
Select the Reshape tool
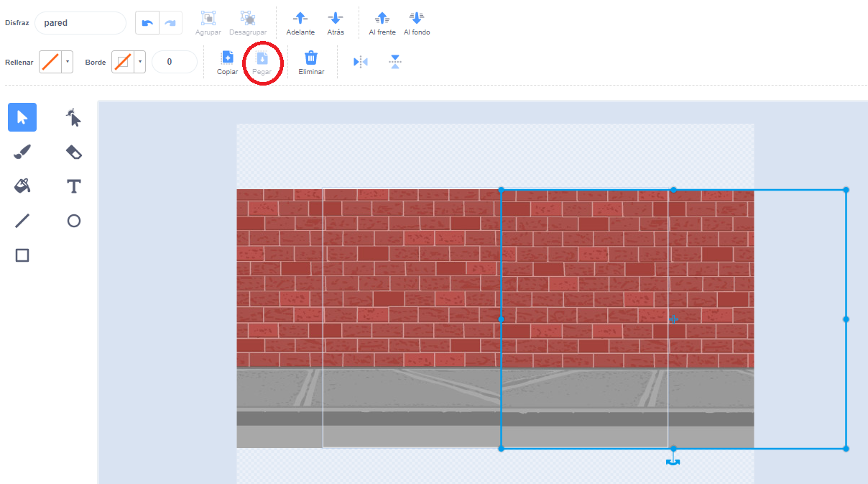[73, 117]
